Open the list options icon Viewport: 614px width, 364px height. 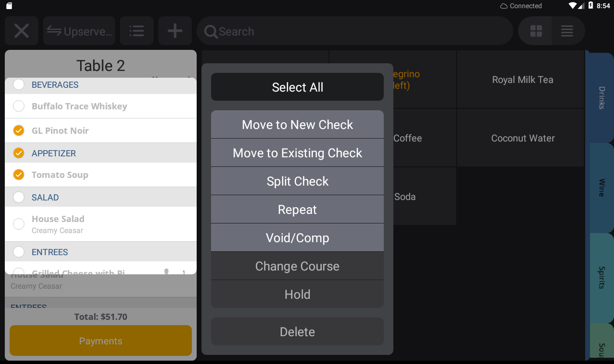pos(137,31)
